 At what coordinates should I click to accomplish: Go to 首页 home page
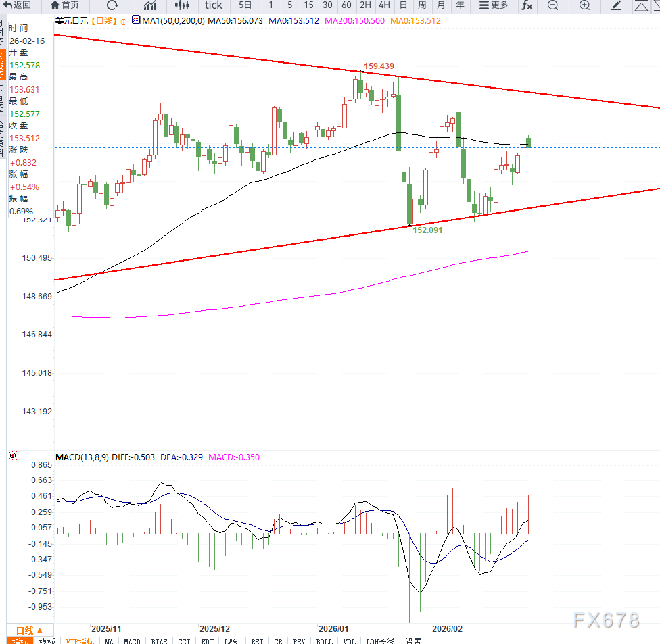(x=65, y=5)
